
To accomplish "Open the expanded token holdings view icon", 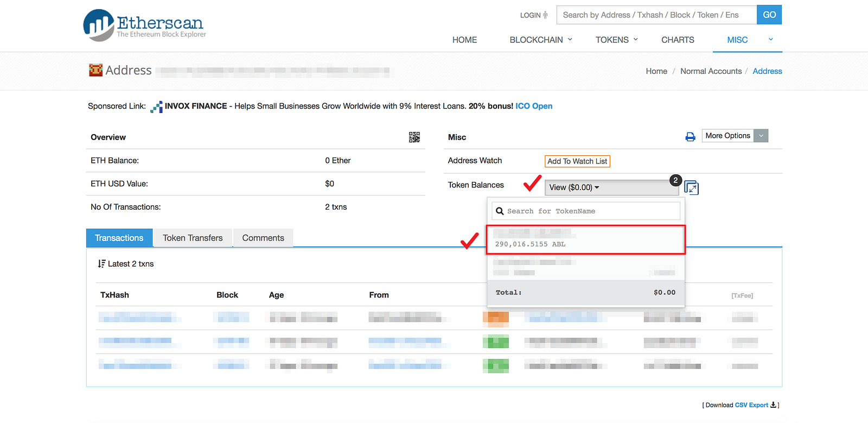I will (x=691, y=187).
